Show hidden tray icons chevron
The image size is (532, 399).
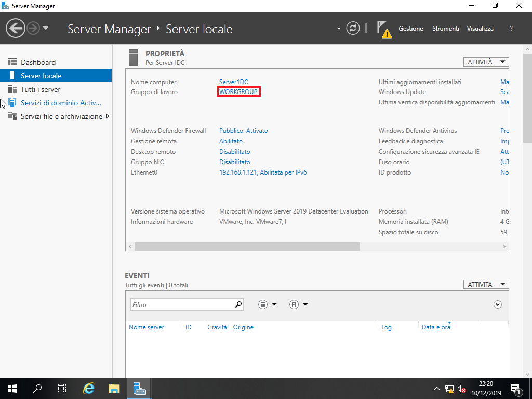pyautogui.click(x=436, y=389)
